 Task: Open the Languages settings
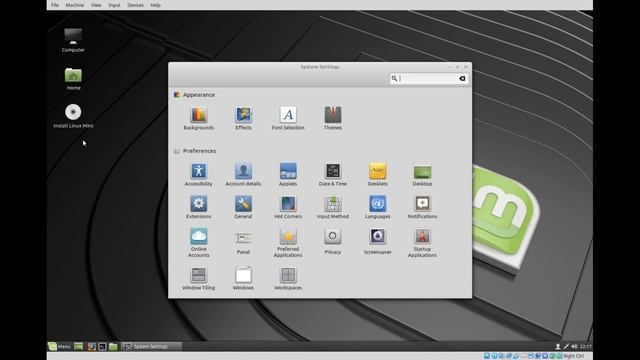(378, 207)
